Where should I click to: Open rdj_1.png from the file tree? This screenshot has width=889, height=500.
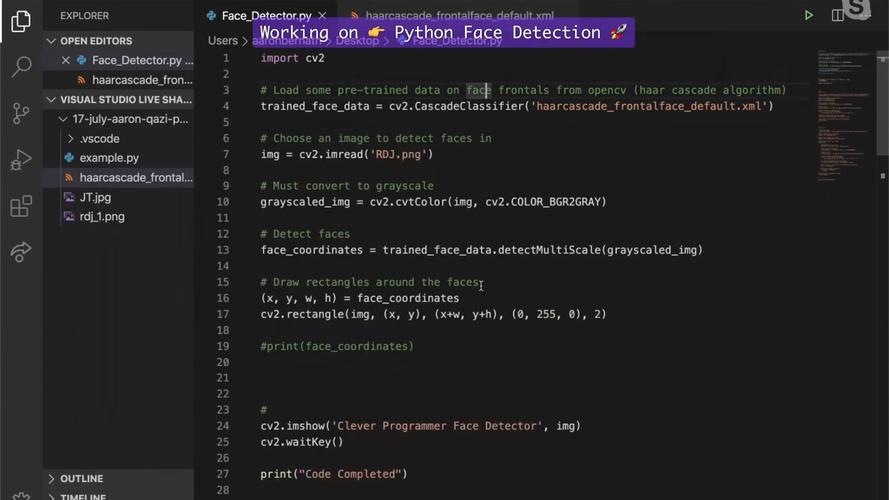pyautogui.click(x=102, y=217)
